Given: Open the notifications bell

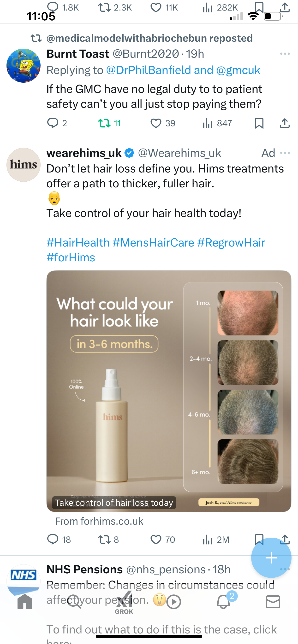Looking at the screenshot, I should coord(224,602).
